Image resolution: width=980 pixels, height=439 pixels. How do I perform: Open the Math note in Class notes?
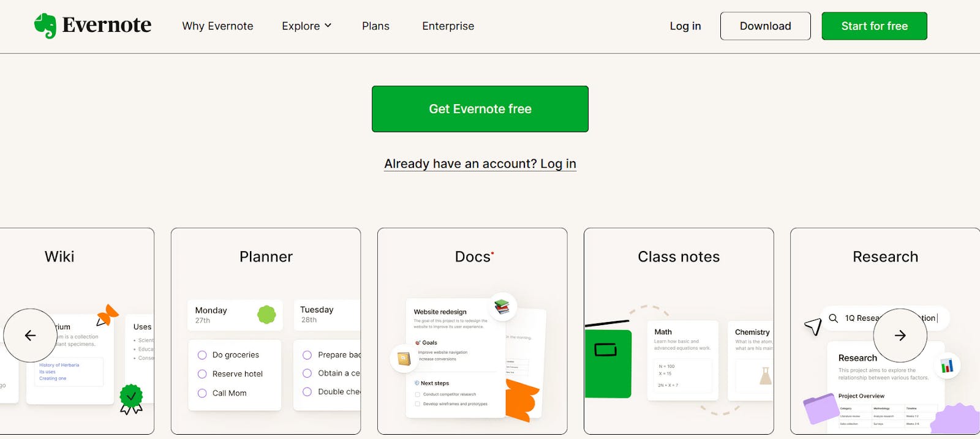tap(682, 361)
